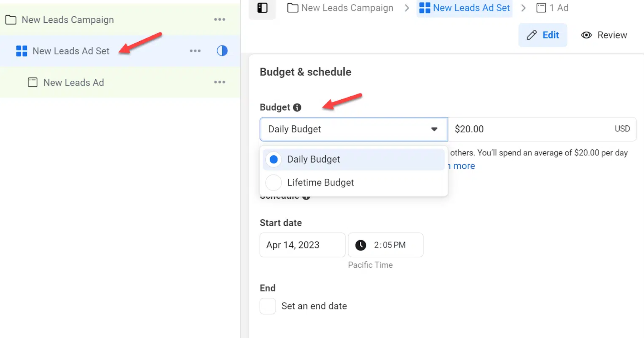The height and width of the screenshot is (338, 644).
Task: Click the Schedule info icon
Action: [306, 196]
